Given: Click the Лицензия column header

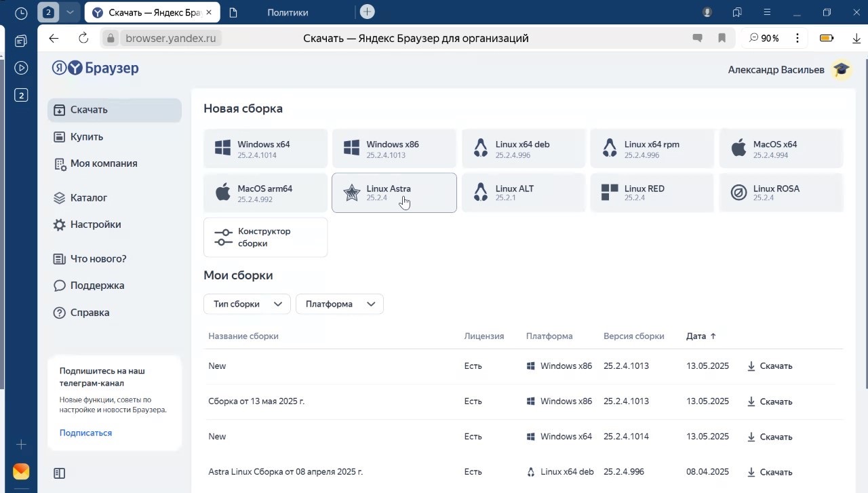Looking at the screenshot, I should pyautogui.click(x=484, y=336).
